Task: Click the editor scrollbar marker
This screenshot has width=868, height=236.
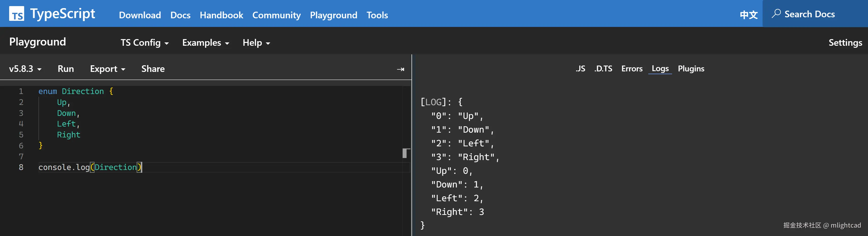Action: [x=406, y=153]
